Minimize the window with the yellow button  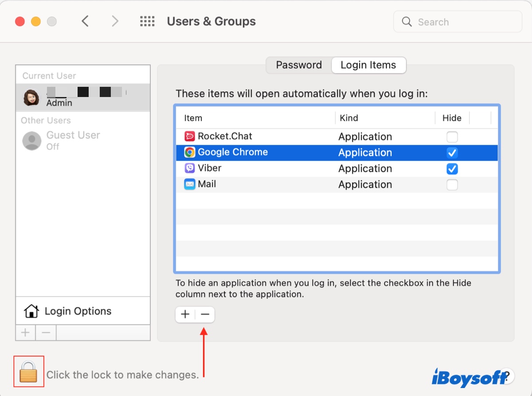click(x=36, y=21)
